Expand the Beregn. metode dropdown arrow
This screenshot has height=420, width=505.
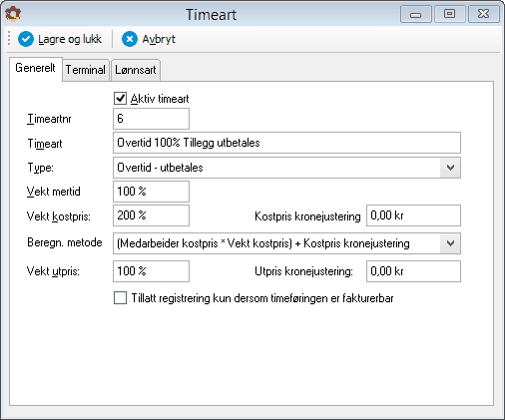(x=450, y=243)
